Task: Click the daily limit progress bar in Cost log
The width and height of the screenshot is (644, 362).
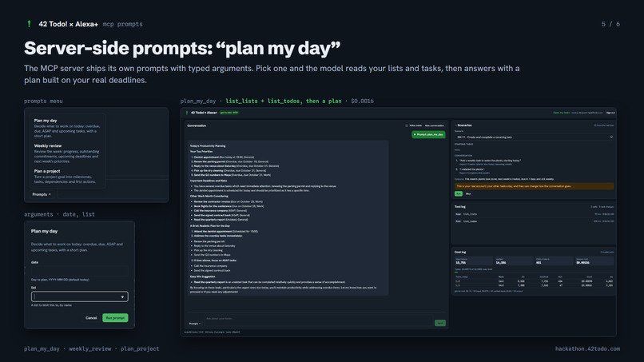Action: click(x=534, y=272)
